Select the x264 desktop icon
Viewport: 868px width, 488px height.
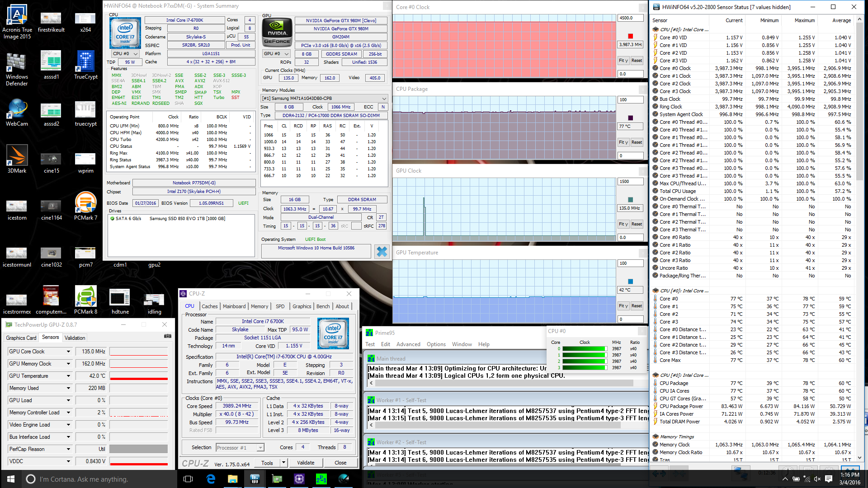coord(85,22)
